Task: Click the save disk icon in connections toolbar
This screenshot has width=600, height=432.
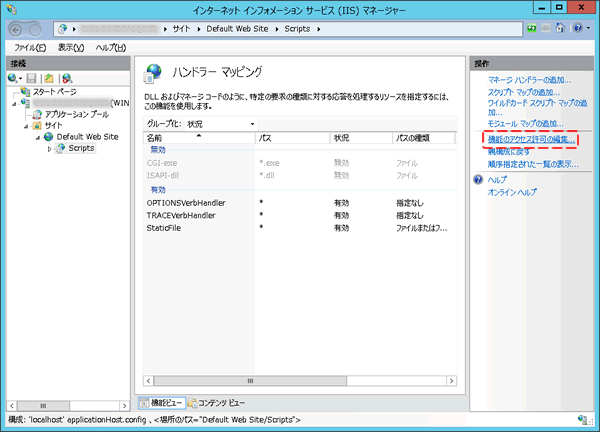Action: 31,78
